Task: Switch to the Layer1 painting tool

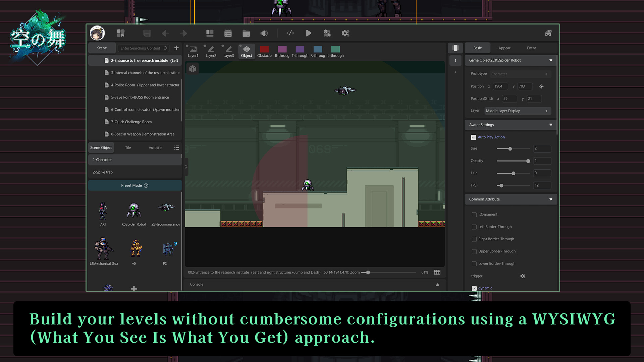Action: click(x=193, y=51)
